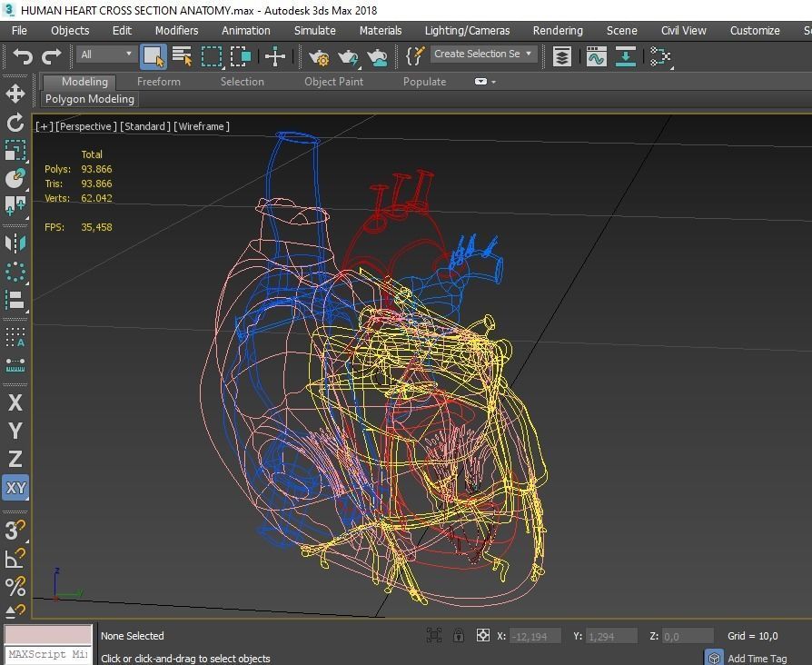The width and height of the screenshot is (812, 665).
Task: Toggle Spinner Snap icon
Action: (15, 611)
